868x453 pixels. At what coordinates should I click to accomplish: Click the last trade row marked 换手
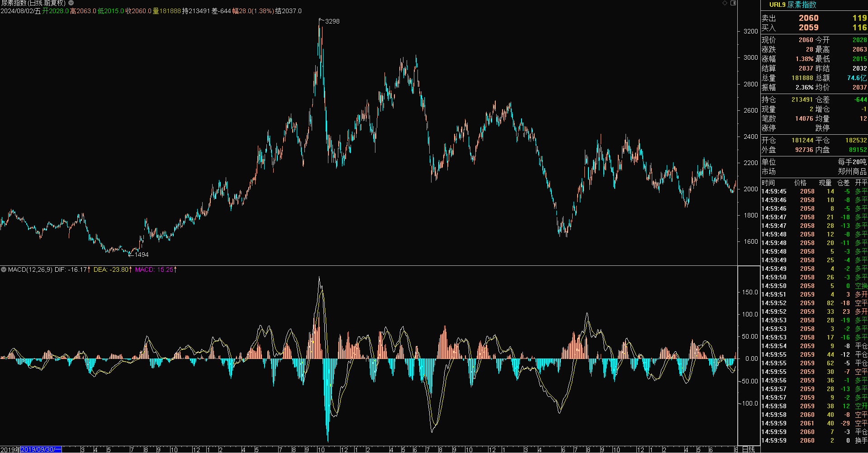814,440
